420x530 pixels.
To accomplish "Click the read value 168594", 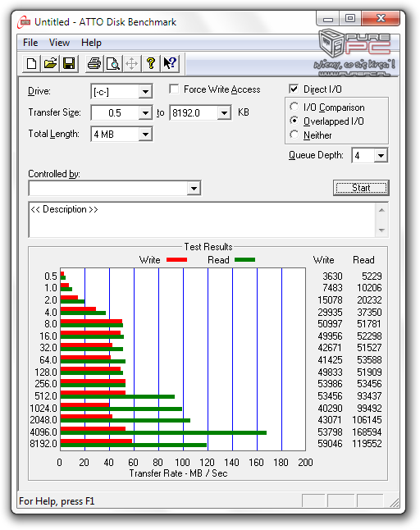I will click(x=367, y=432).
